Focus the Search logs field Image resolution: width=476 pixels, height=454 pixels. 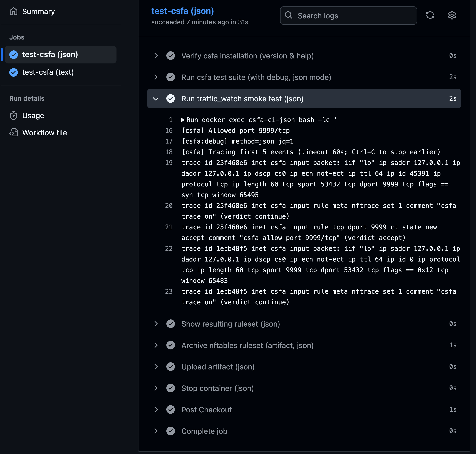tap(348, 16)
